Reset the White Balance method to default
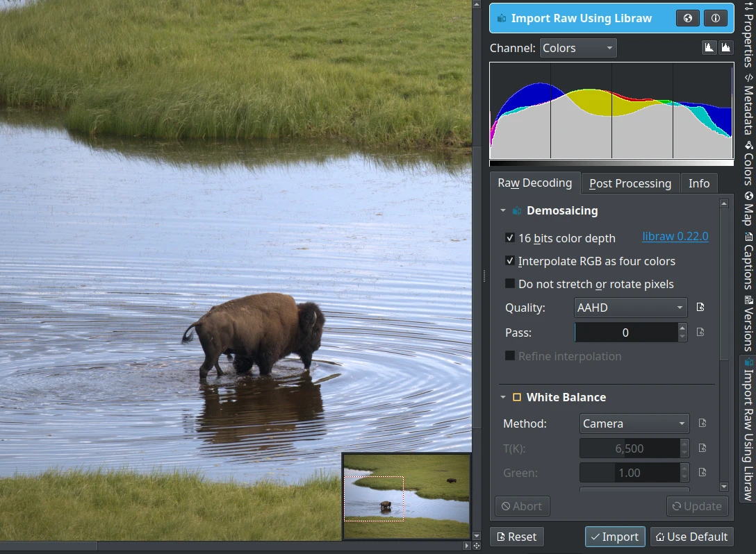The height and width of the screenshot is (554, 756). 702,423
